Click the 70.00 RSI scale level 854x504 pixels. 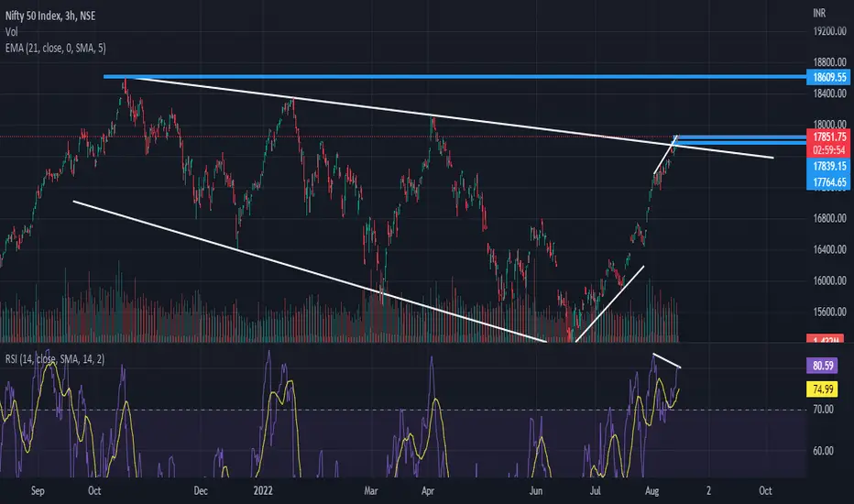823,410
